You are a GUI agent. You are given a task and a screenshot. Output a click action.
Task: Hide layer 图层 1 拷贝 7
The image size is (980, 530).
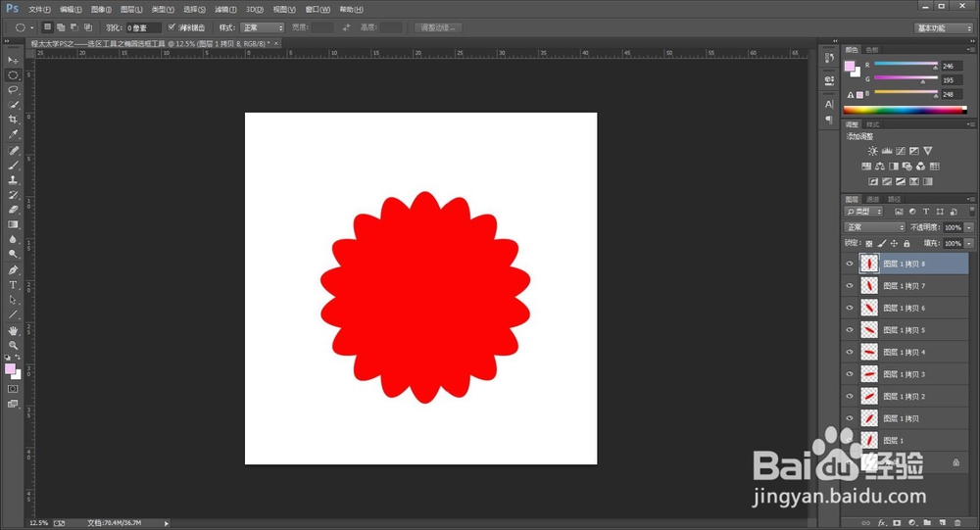[x=850, y=286]
